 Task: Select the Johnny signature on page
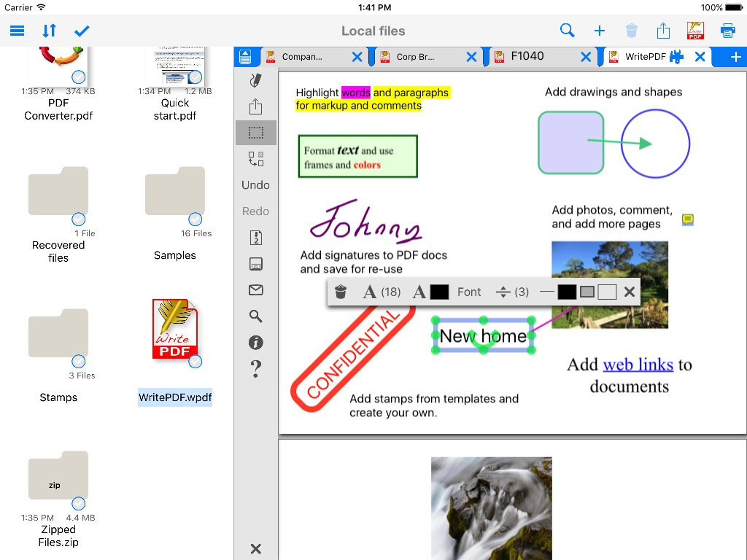click(x=365, y=220)
